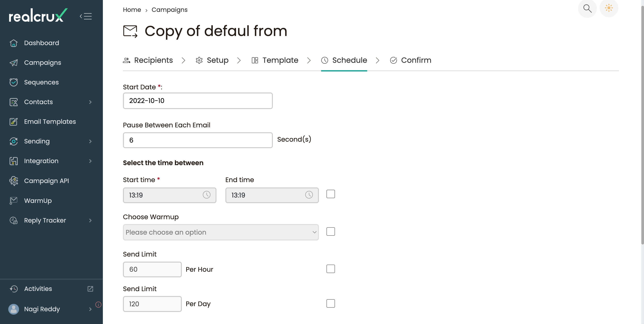
Task: Go to the Confirm step
Action: tap(416, 60)
